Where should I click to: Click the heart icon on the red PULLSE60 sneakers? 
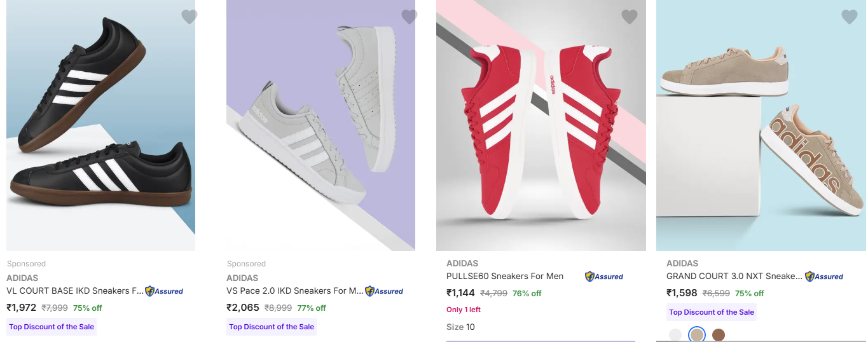pyautogui.click(x=629, y=17)
